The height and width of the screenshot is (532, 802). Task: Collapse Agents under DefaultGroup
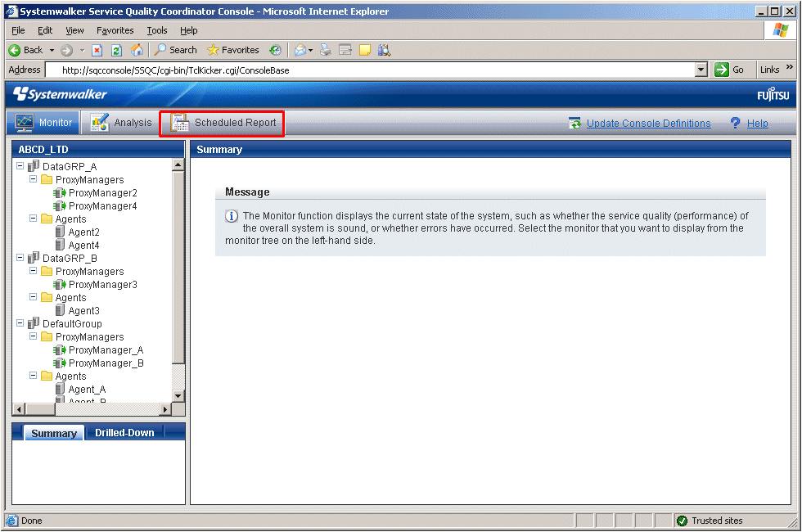point(34,376)
